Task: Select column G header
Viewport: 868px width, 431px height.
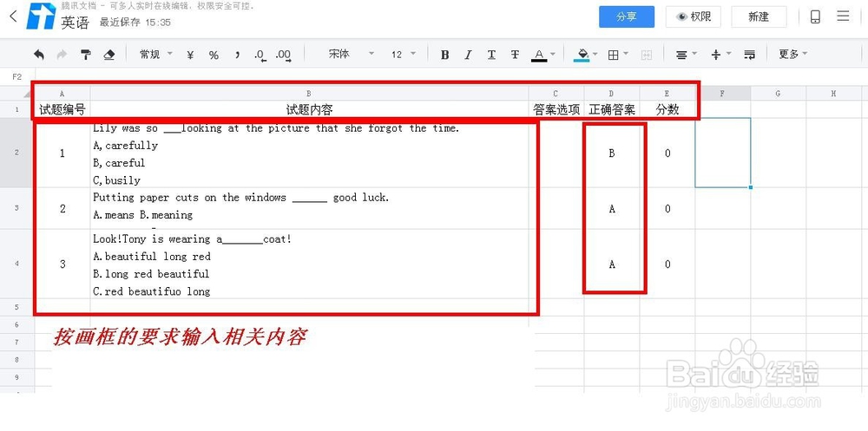Action: click(x=778, y=94)
